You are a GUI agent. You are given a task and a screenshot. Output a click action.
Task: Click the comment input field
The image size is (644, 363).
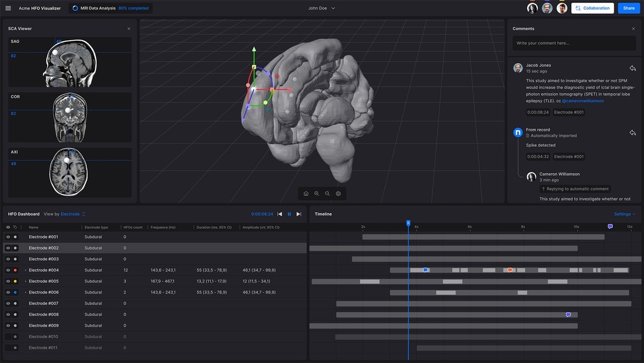(574, 43)
